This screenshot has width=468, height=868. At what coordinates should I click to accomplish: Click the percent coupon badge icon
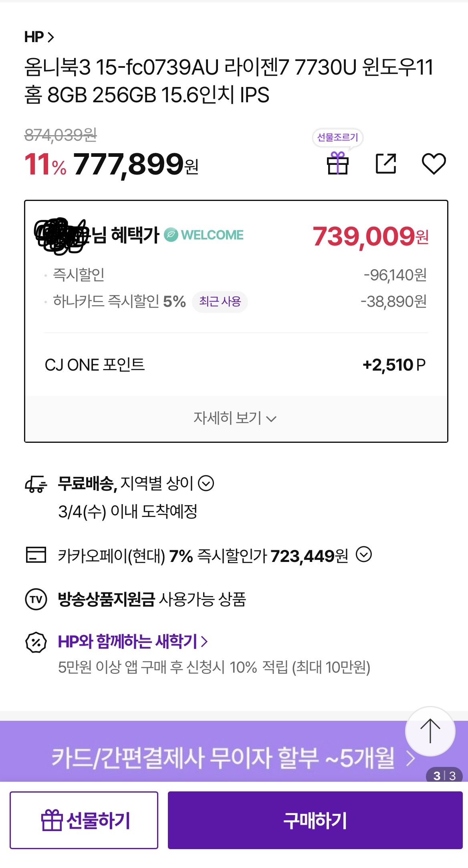[x=36, y=643]
